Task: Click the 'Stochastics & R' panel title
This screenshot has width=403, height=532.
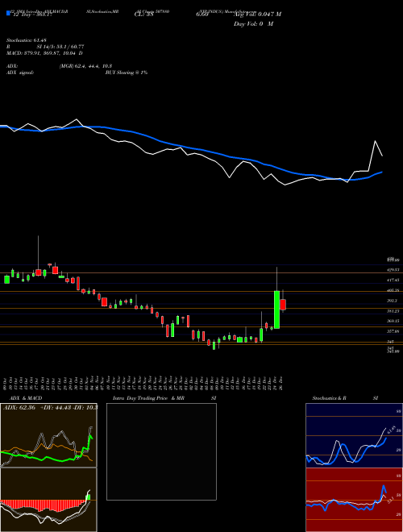Action: (330, 398)
